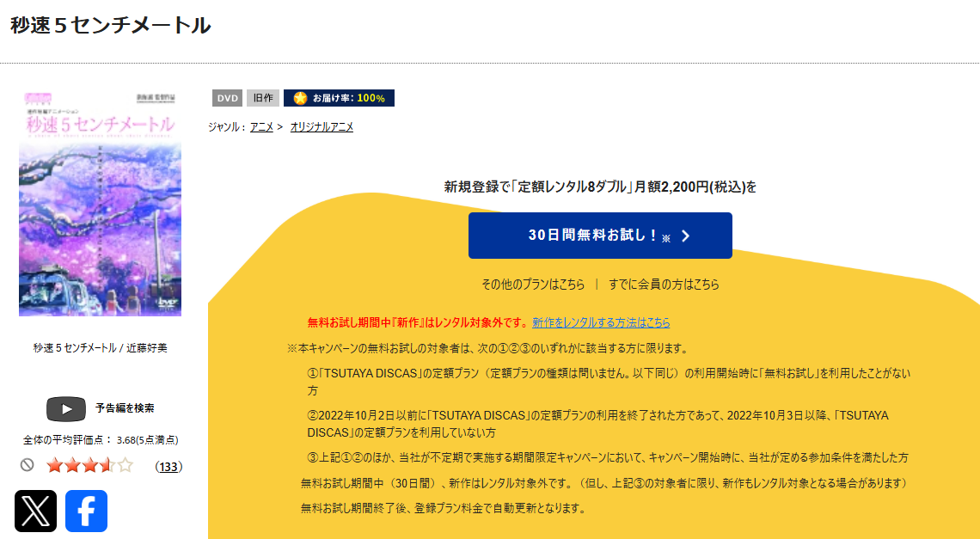Click the DVD format badge

click(x=226, y=97)
